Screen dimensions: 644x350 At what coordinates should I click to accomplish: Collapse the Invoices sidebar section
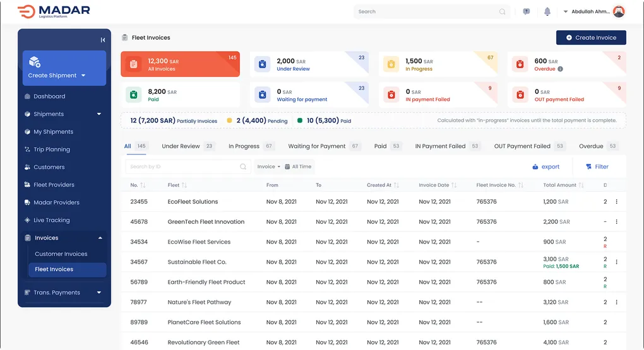(99, 238)
